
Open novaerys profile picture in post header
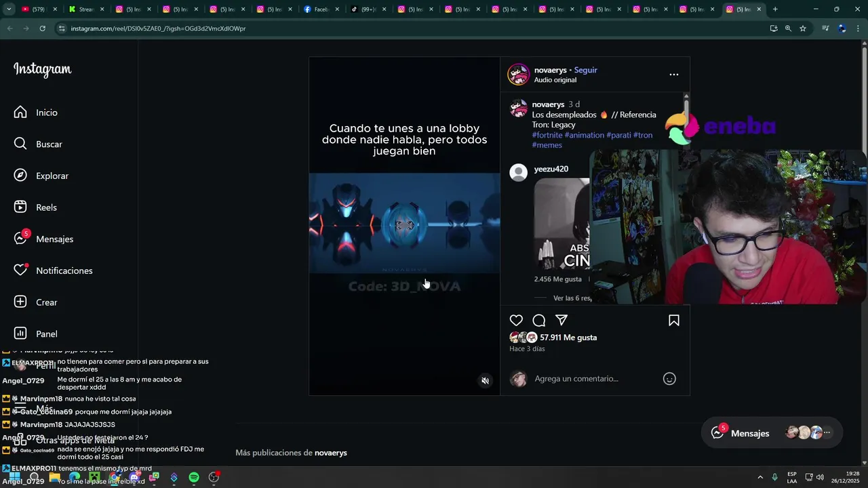click(x=519, y=75)
